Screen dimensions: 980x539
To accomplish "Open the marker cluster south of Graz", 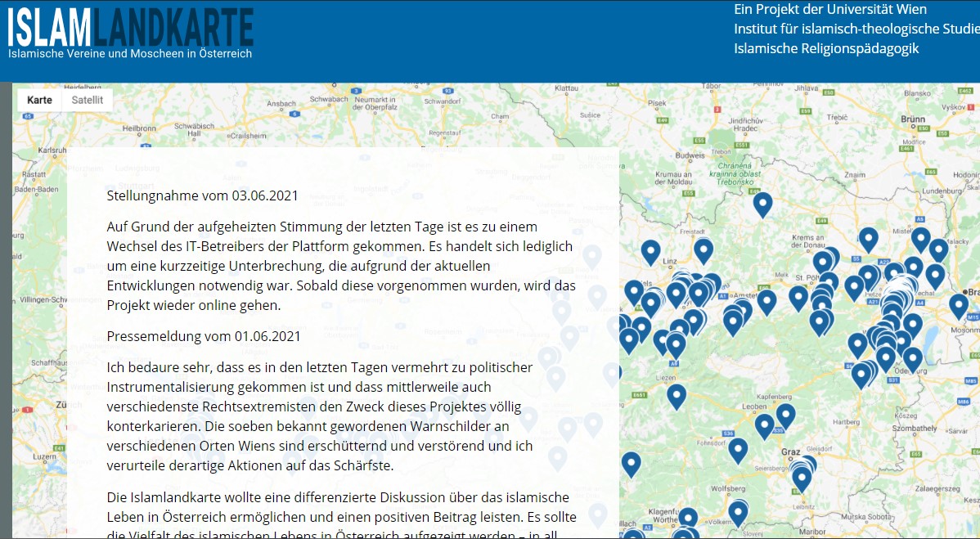I will click(802, 478).
